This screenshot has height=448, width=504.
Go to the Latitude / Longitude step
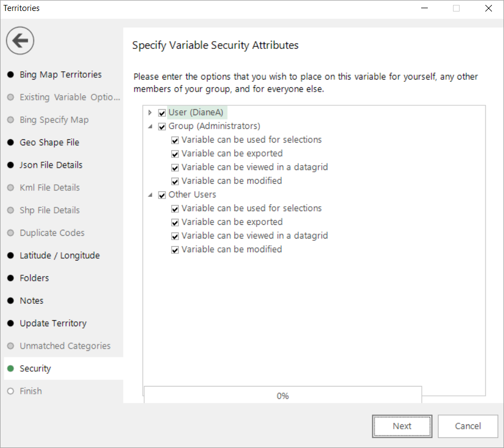[x=59, y=256]
